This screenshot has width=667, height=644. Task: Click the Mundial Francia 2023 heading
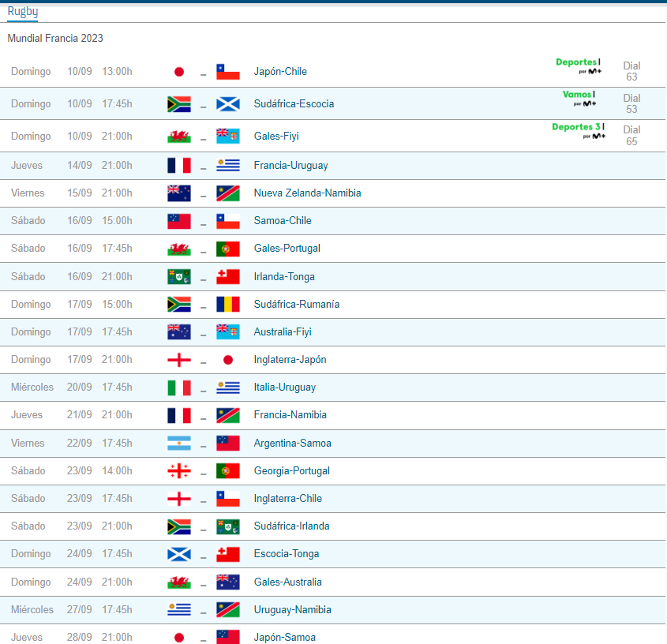point(55,38)
